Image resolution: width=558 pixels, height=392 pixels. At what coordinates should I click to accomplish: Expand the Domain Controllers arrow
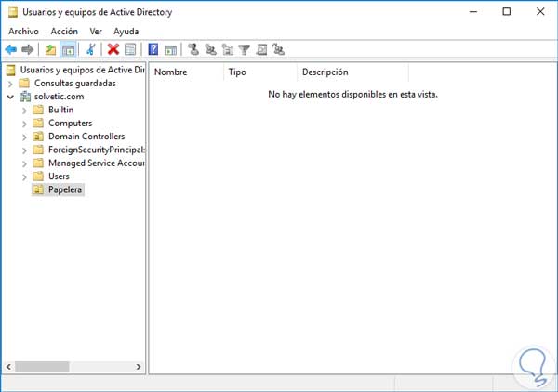24,137
